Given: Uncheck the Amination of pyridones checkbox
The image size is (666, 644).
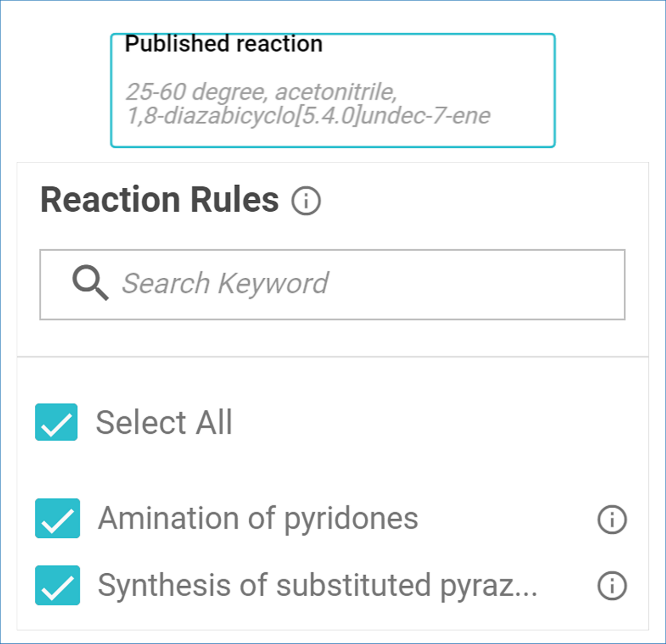Looking at the screenshot, I should (57, 519).
